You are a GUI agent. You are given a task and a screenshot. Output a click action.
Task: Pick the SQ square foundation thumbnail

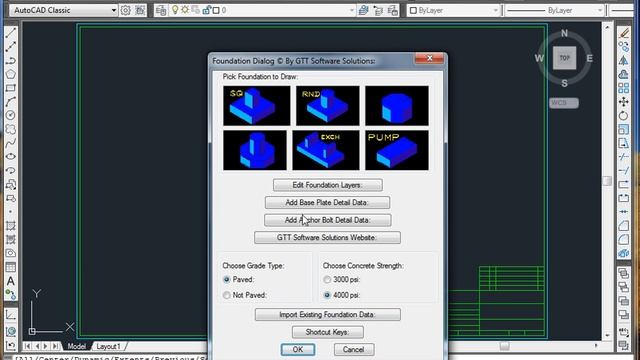pos(257,105)
